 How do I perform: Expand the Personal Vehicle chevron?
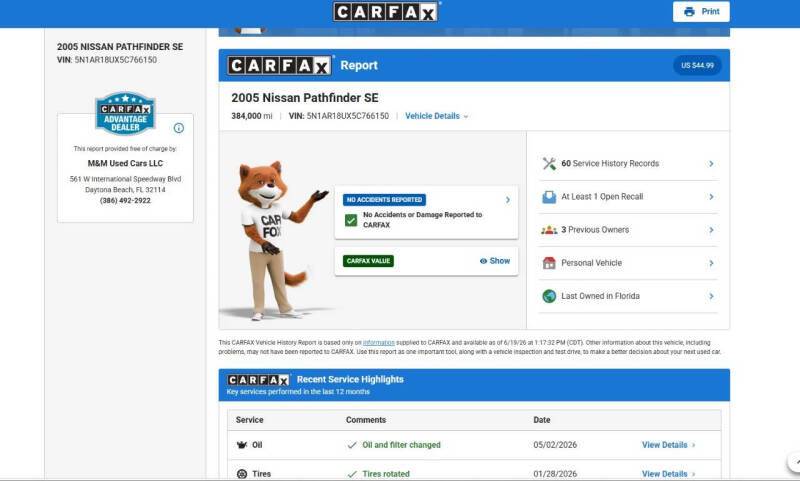click(711, 263)
